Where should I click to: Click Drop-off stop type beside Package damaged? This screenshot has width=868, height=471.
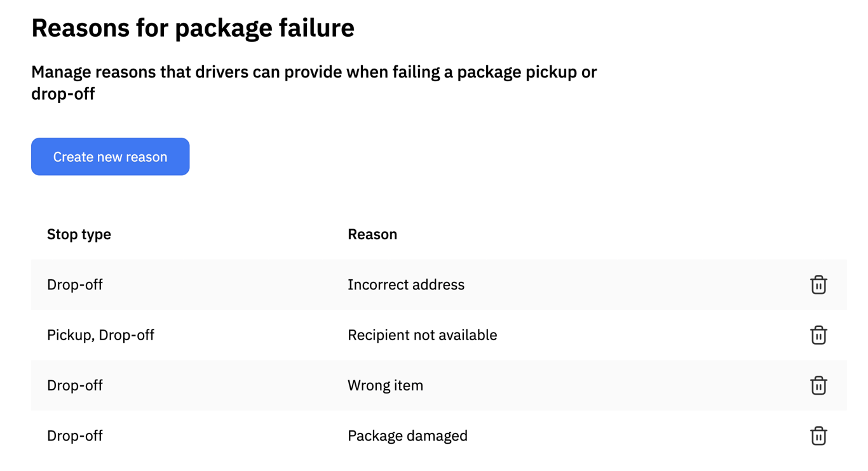pyautogui.click(x=75, y=435)
